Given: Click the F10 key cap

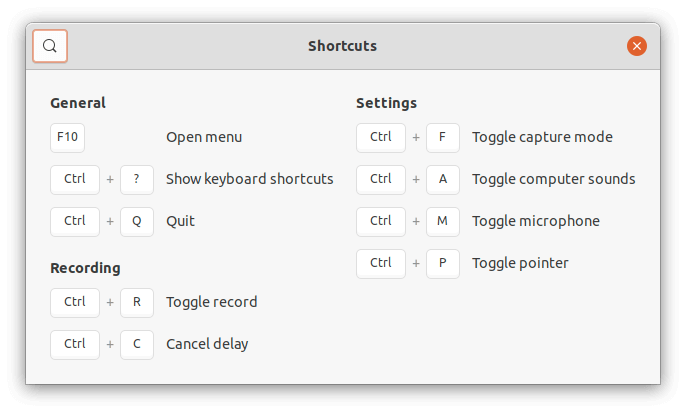Looking at the screenshot, I should tap(67, 137).
